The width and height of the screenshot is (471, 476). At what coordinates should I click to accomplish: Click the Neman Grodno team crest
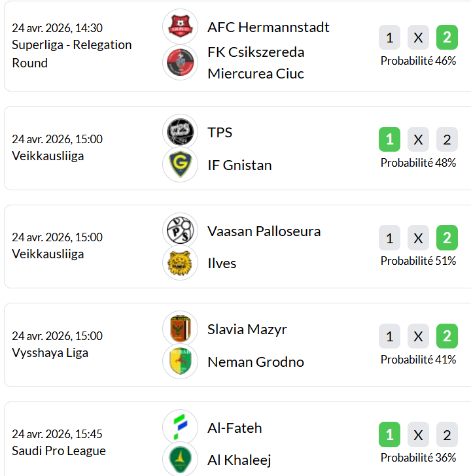pyautogui.click(x=180, y=362)
